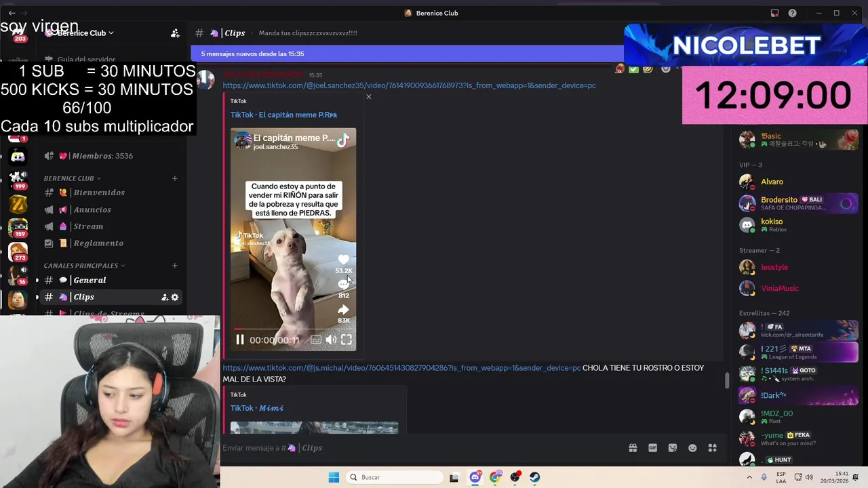Click the comments icon on TikTok video
The width and height of the screenshot is (868, 488).
coord(344,285)
